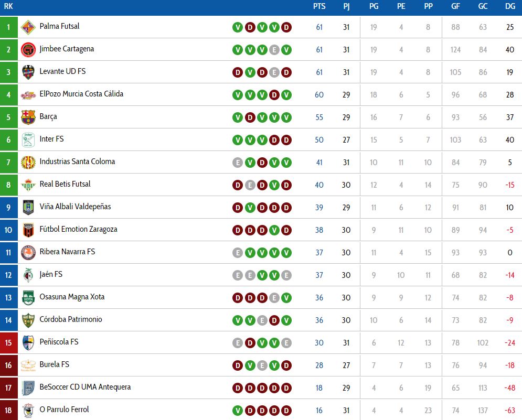Click the red rank 15 badge
The height and width of the screenshot is (420, 522).
(x=8, y=342)
